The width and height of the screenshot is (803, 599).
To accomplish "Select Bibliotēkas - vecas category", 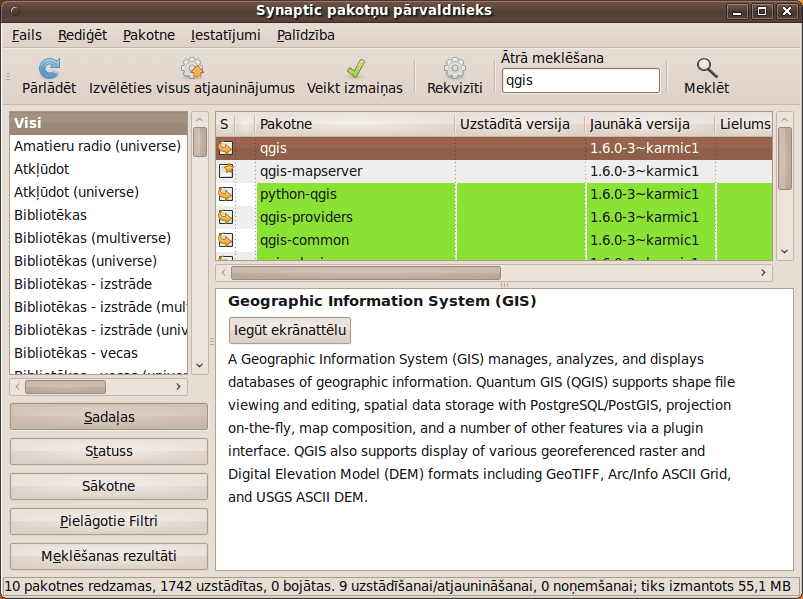I will [98, 353].
